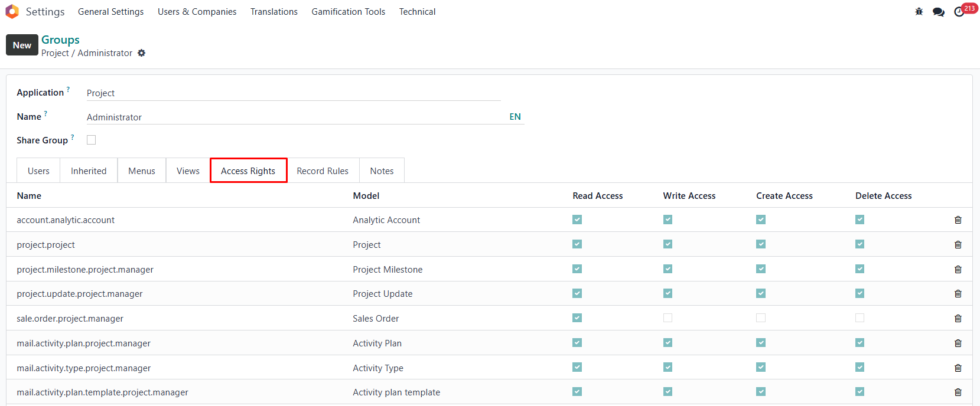The image size is (980, 406).
Task: Open the Users & Companies menu
Action: coord(197,12)
